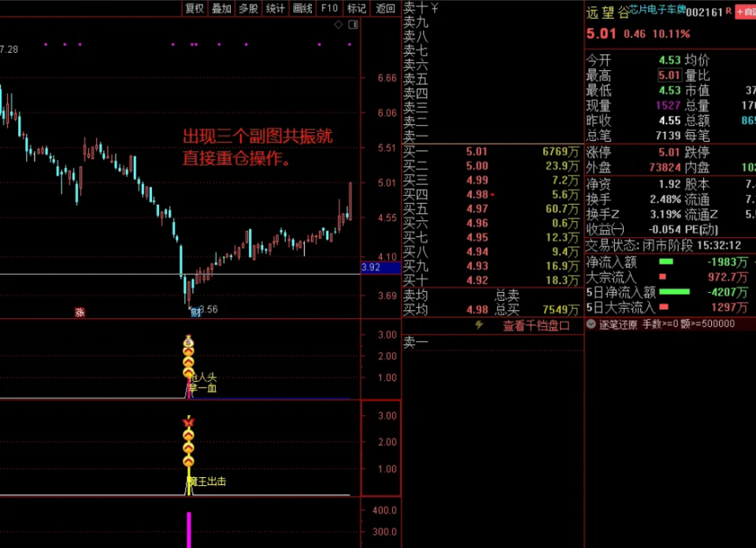Click the diamond icon above the K-line chart
The height and width of the screenshot is (548, 756).
pyautogui.click(x=339, y=24)
